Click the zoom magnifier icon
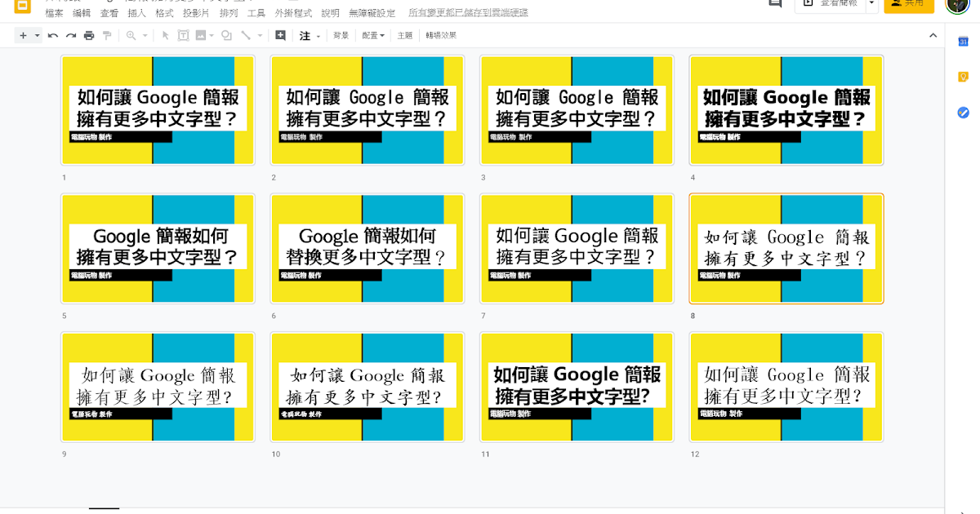Image resolution: width=980 pixels, height=514 pixels. (131, 36)
